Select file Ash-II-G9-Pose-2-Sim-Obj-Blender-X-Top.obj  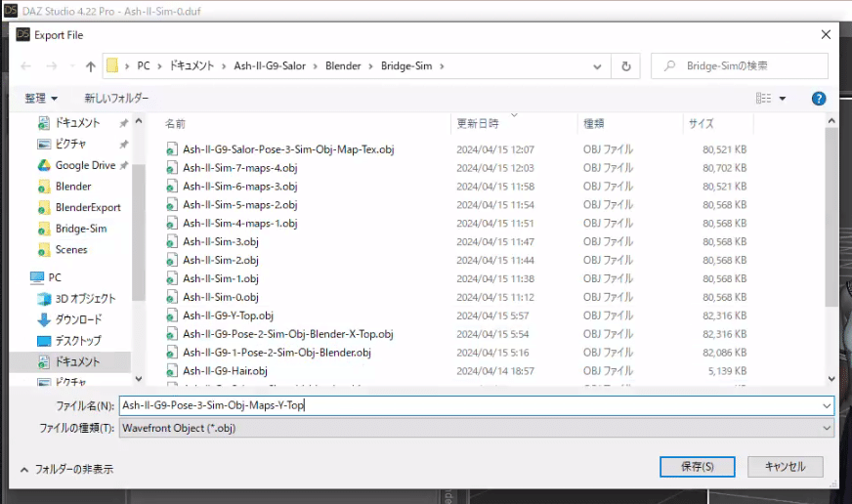(287, 334)
